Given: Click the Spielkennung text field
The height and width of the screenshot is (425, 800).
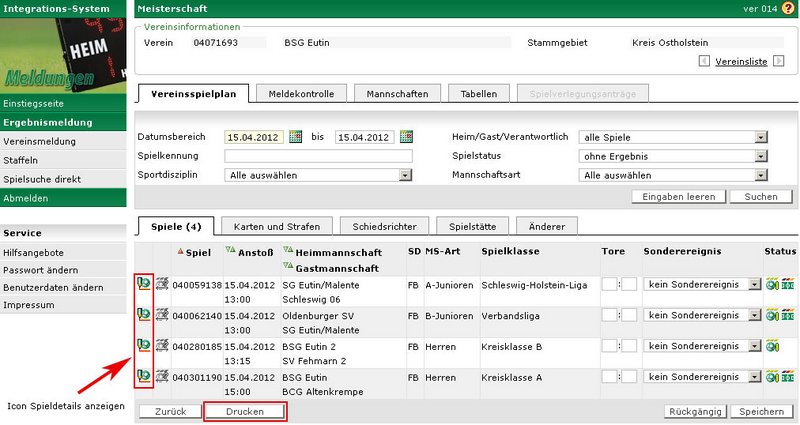Looking at the screenshot, I should 318,156.
